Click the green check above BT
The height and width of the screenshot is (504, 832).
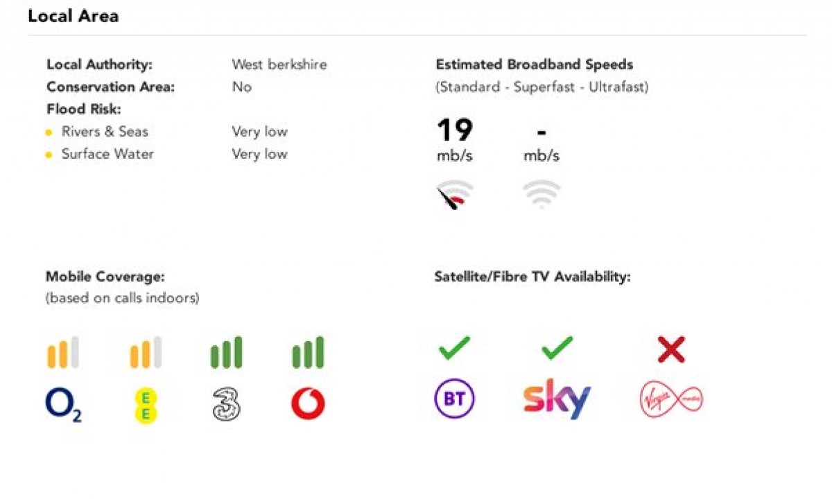[x=454, y=348]
